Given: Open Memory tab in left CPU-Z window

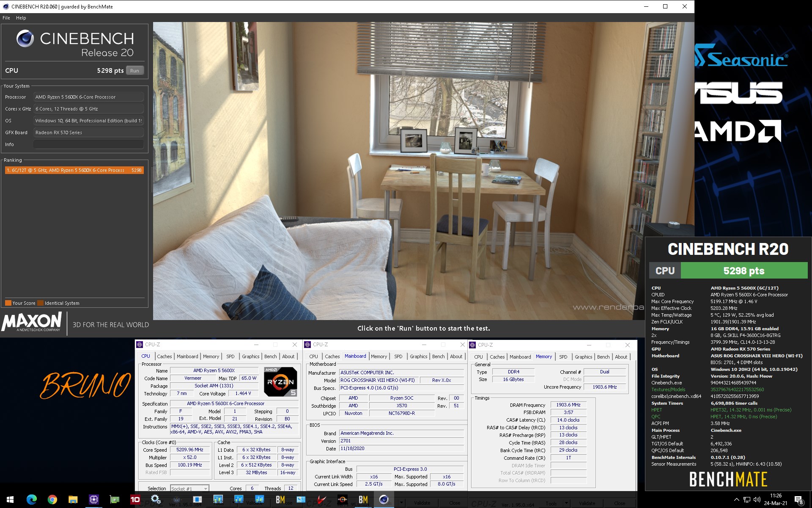Looking at the screenshot, I should click(x=211, y=356).
